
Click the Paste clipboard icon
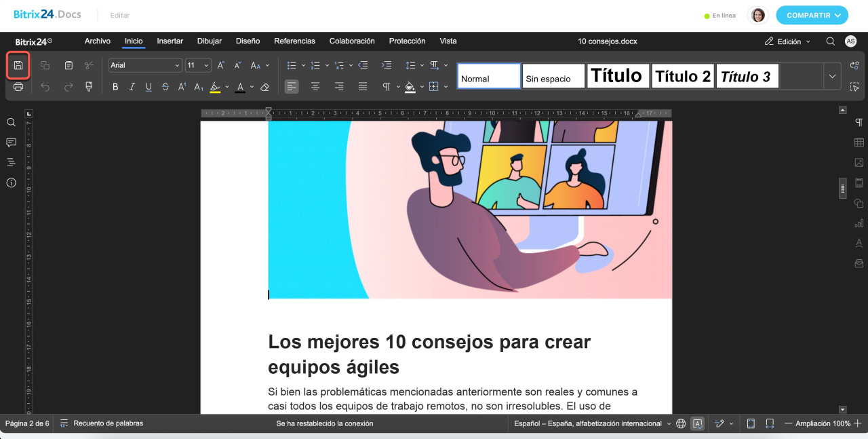pos(68,65)
